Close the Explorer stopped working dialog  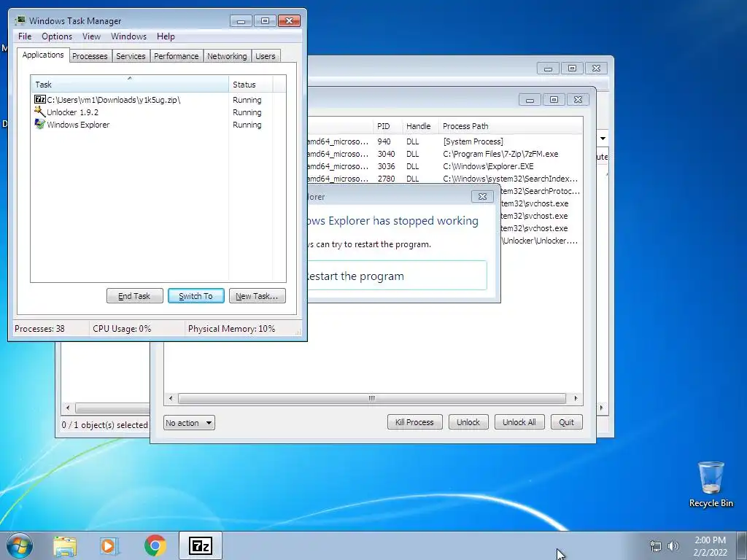[x=482, y=196]
